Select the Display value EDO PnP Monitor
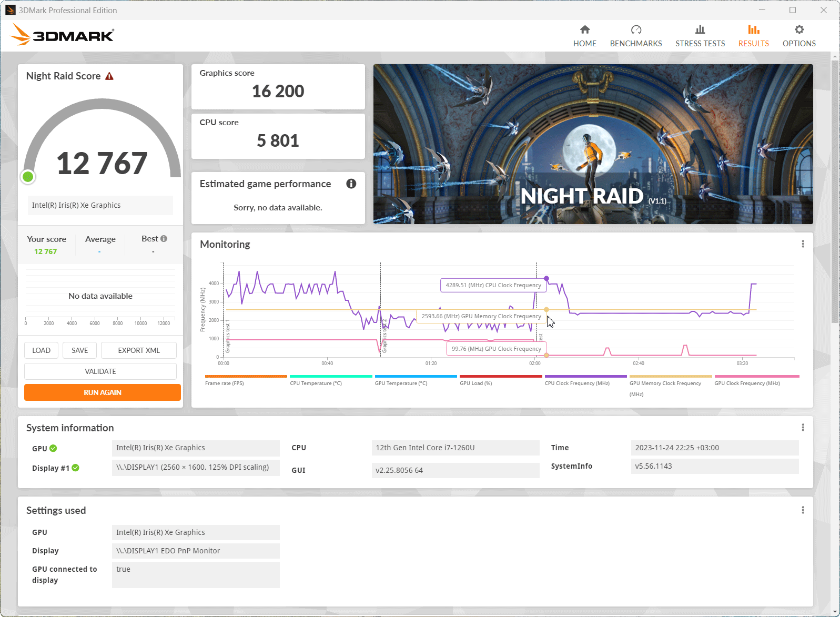 [196, 551]
